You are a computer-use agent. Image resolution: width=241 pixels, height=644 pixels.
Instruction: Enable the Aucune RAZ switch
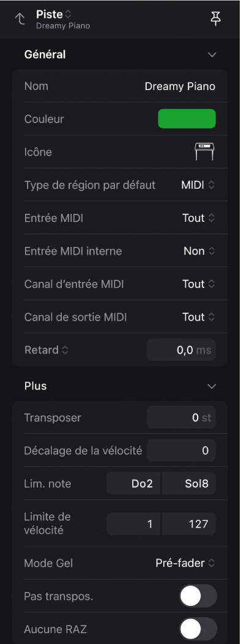tap(198, 629)
